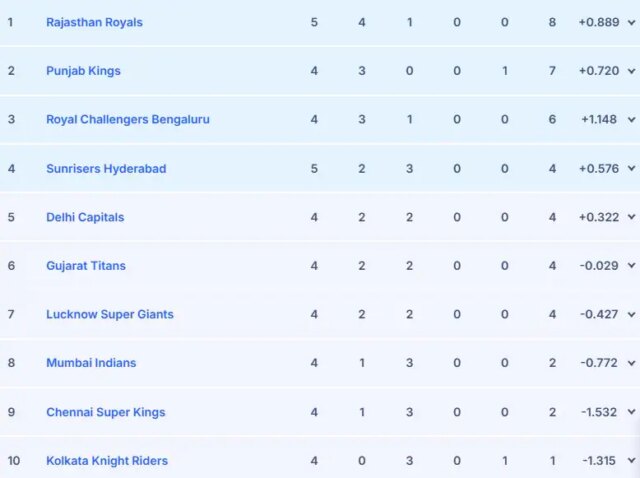Expand the Sunrisers Hyderabad row chevron
The height and width of the screenshot is (478, 640).
coord(631,169)
